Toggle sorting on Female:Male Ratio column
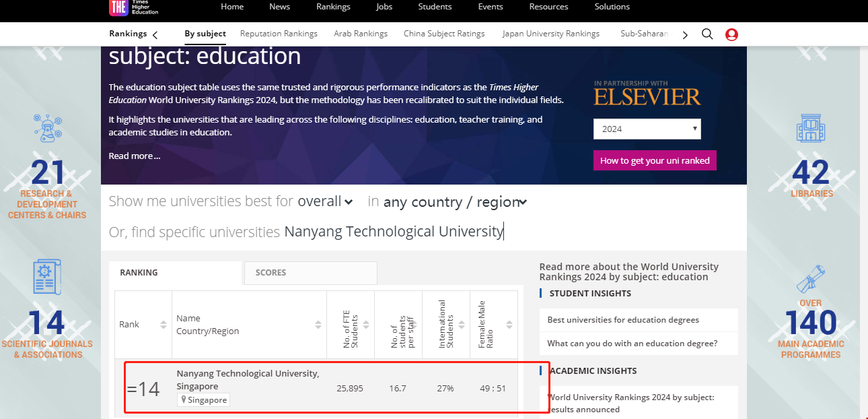 (509, 324)
